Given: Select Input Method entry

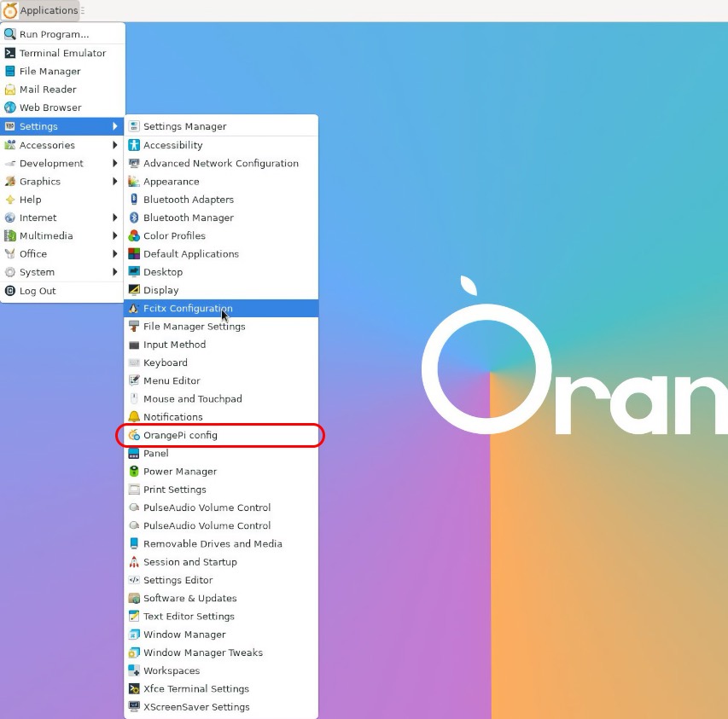Looking at the screenshot, I should click(x=221, y=345).
